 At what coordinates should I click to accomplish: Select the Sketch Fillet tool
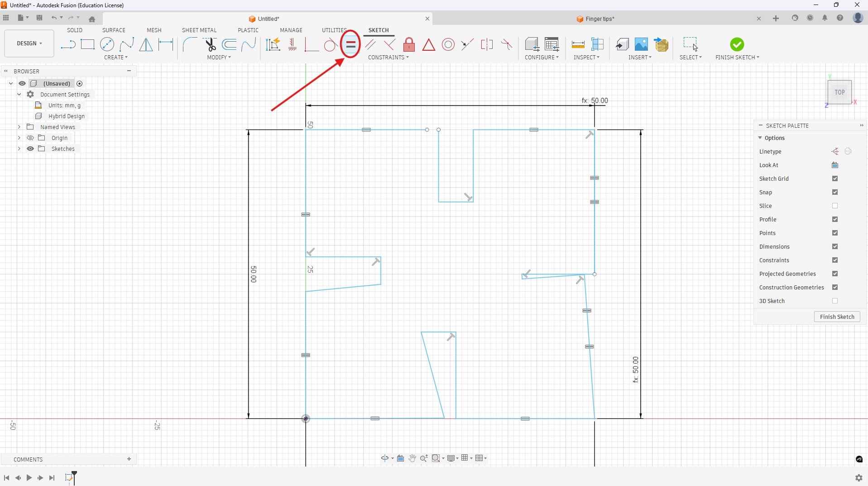190,44
